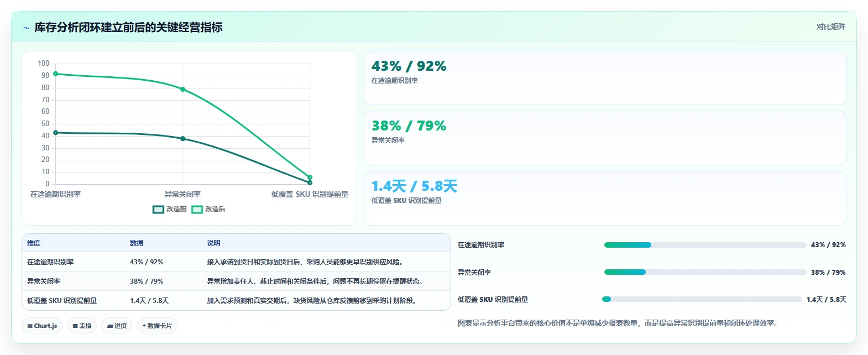The width and height of the screenshot is (868, 355).
Task: Click the header icon beside the dashboard title
Action: pos(26,28)
